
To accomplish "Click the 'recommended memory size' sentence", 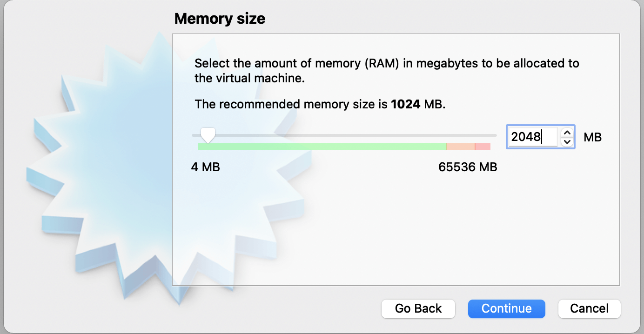I will [320, 104].
